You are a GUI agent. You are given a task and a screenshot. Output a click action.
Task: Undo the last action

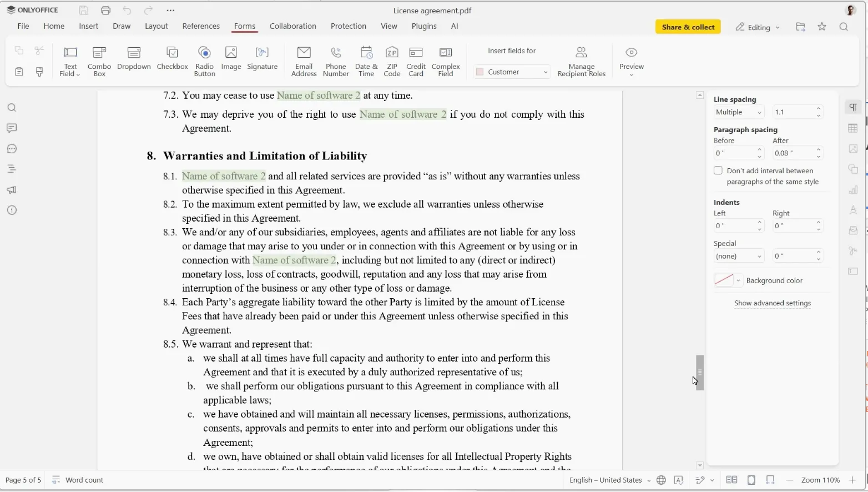127,11
